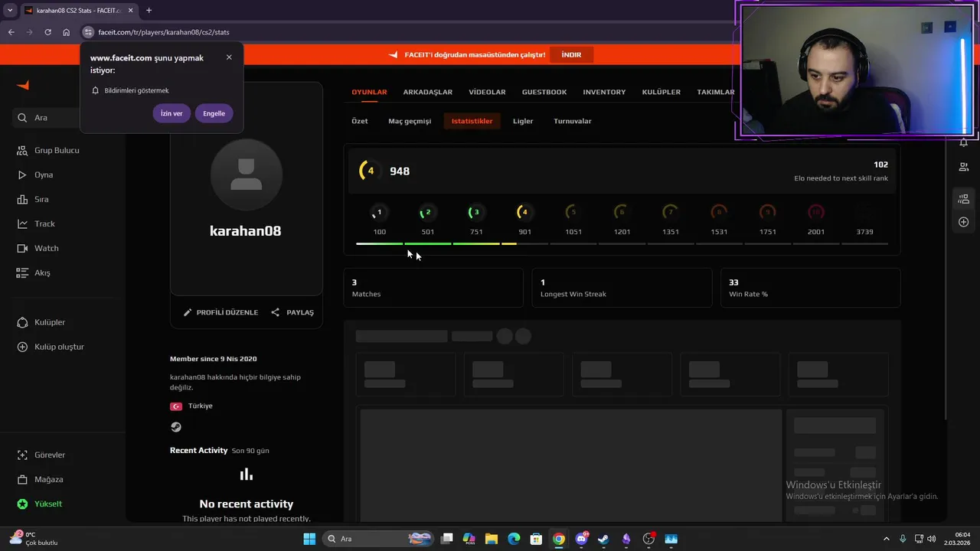Click Kulüp oluştur plus option
The width and height of the screenshot is (980, 551).
(51, 347)
